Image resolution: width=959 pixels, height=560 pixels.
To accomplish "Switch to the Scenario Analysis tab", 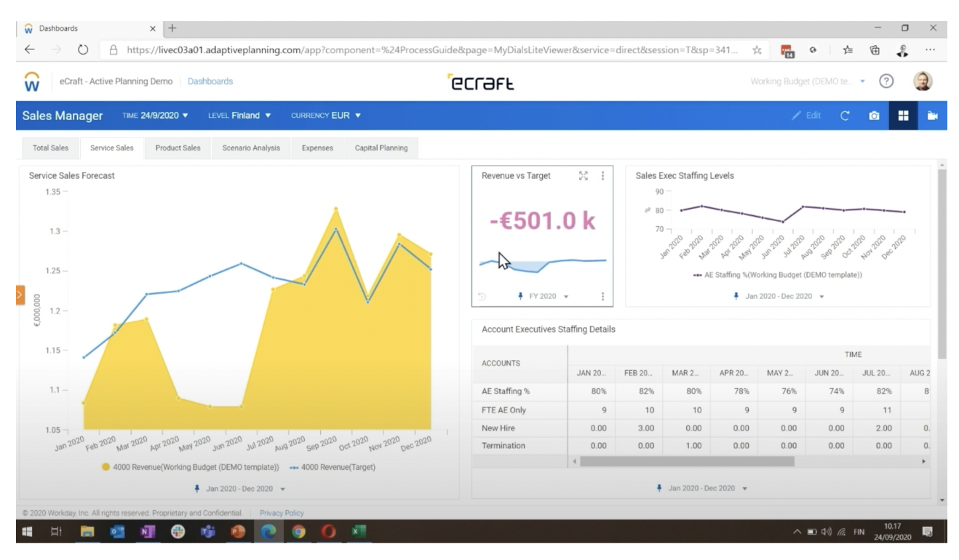I will [250, 148].
